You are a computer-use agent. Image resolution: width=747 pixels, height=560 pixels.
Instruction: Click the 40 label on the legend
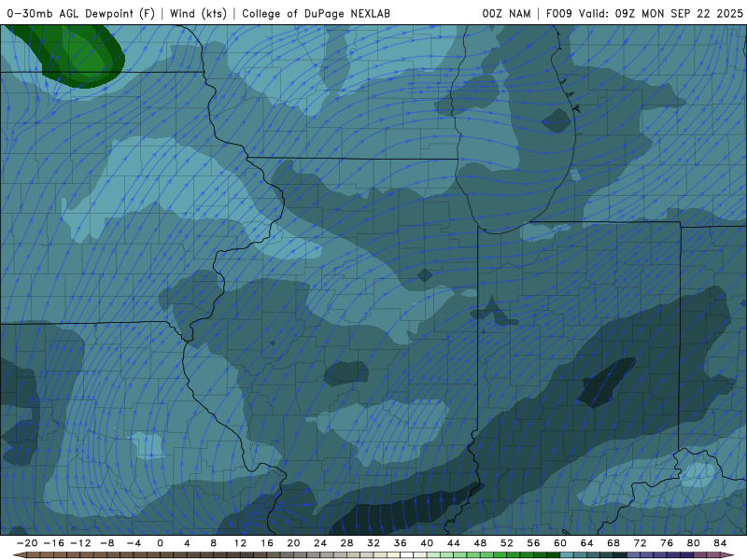(427, 543)
